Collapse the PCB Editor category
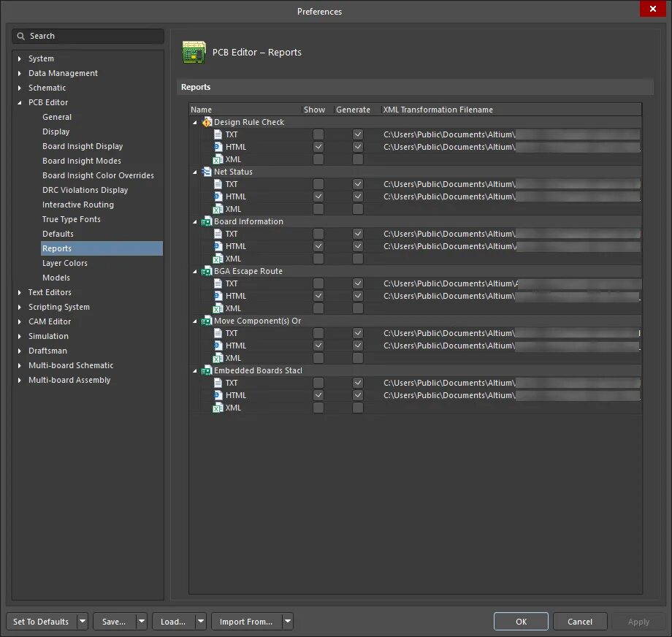672x637 pixels. point(20,103)
